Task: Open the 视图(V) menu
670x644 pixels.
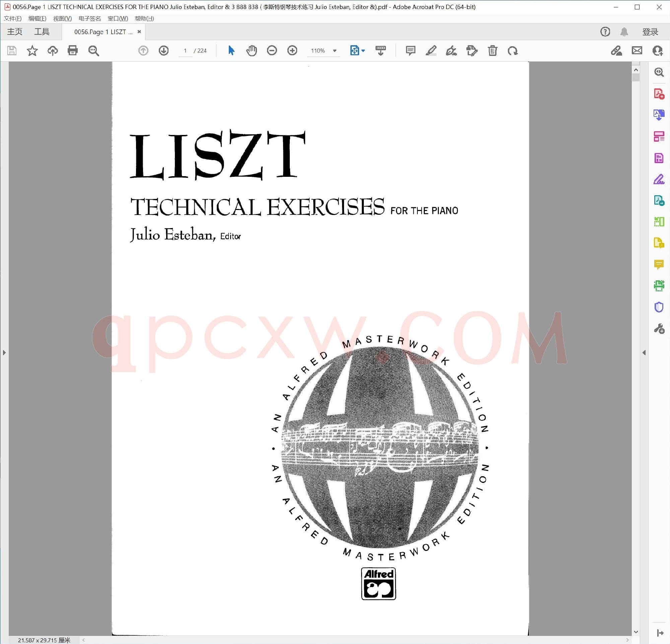Action: point(62,18)
